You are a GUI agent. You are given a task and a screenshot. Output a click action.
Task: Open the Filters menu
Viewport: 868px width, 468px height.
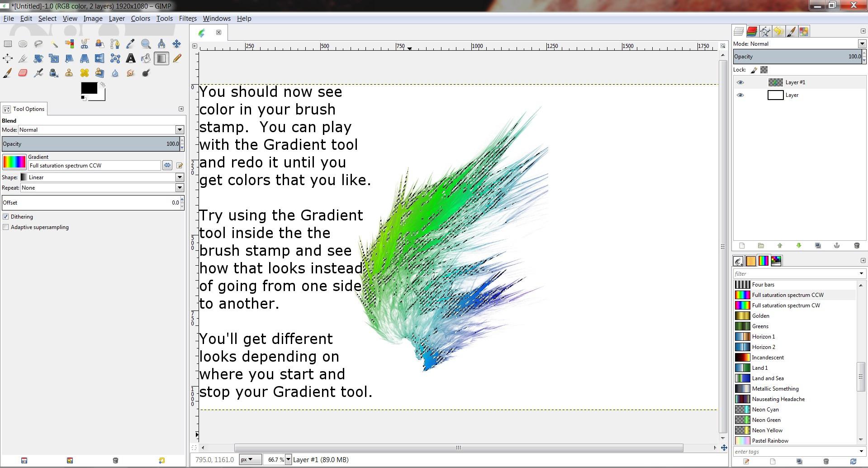pyautogui.click(x=188, y=19)
